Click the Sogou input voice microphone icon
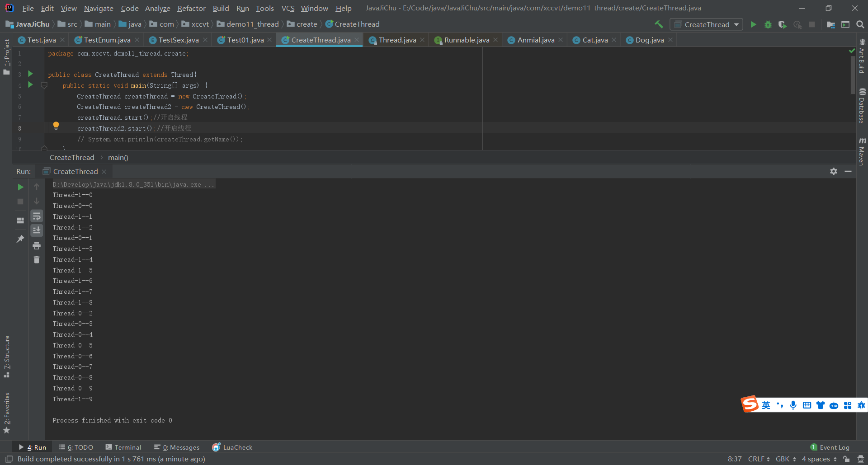Image resolution: width=868 pixels, height=465 pixels. tap(793, 405)
